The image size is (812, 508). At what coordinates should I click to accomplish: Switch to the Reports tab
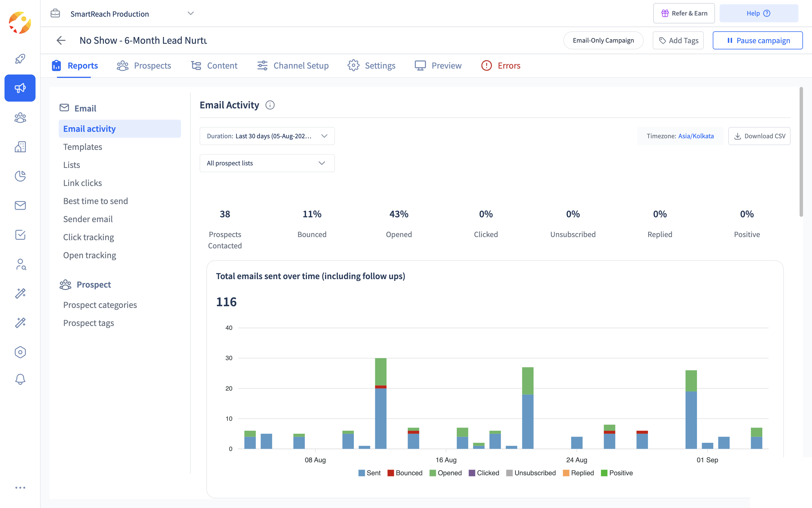tap(74, 65)
